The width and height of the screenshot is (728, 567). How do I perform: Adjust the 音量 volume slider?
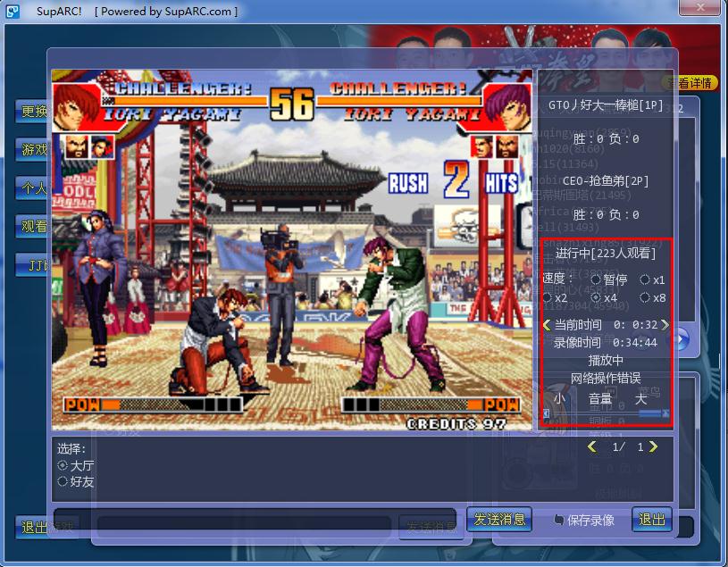click(x=607, y=413)
